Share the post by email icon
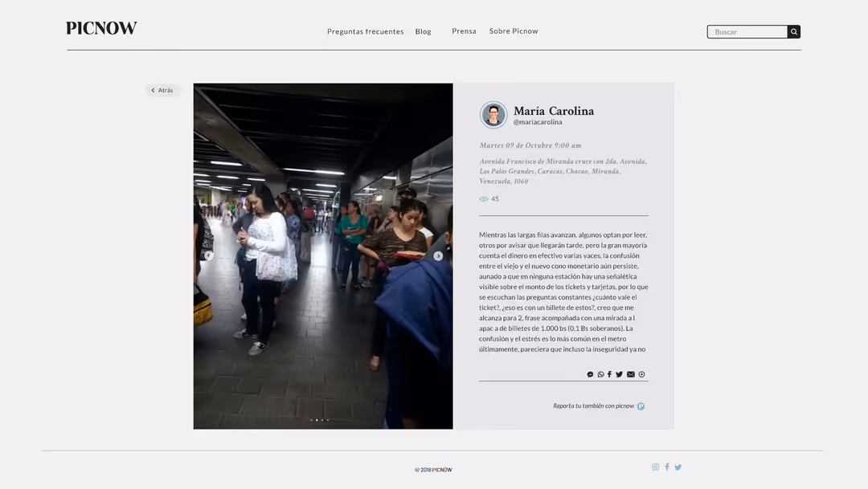 (631, 374)
